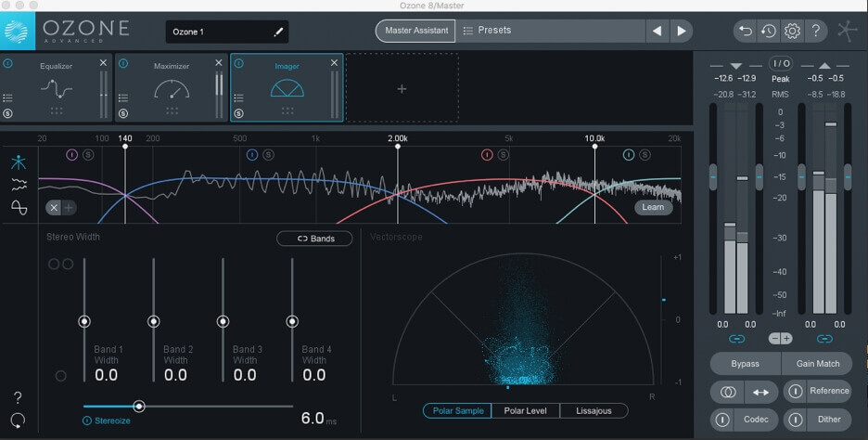This screenshot has height=440, width=868.
Task: Open help question mark in header
Action: (815, 31)
